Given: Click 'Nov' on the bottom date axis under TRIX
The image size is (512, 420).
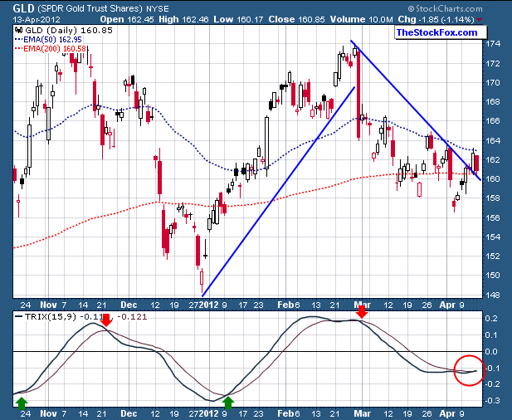Looking at the screenshot, I should coord(48,413).
